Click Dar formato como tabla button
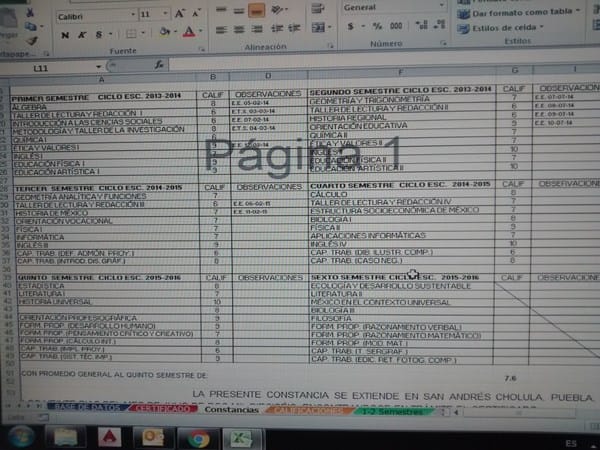This screenshot has height=450, width=600. click(x=518, y=13)
